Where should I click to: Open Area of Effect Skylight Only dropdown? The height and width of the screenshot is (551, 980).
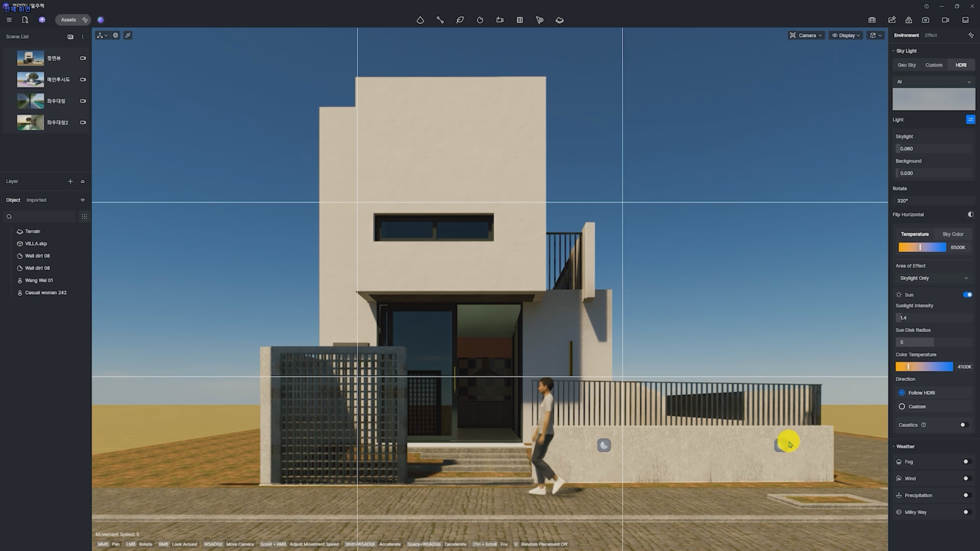(934, 278)
